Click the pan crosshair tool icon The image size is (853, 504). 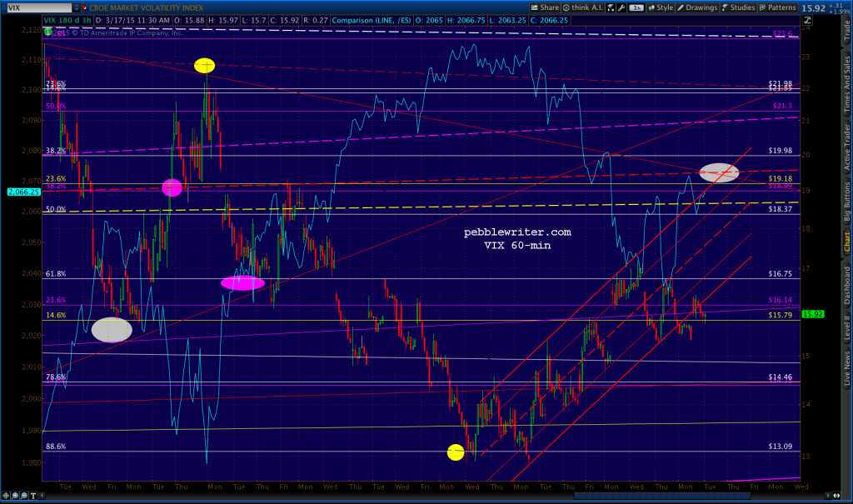click(6, 496)
